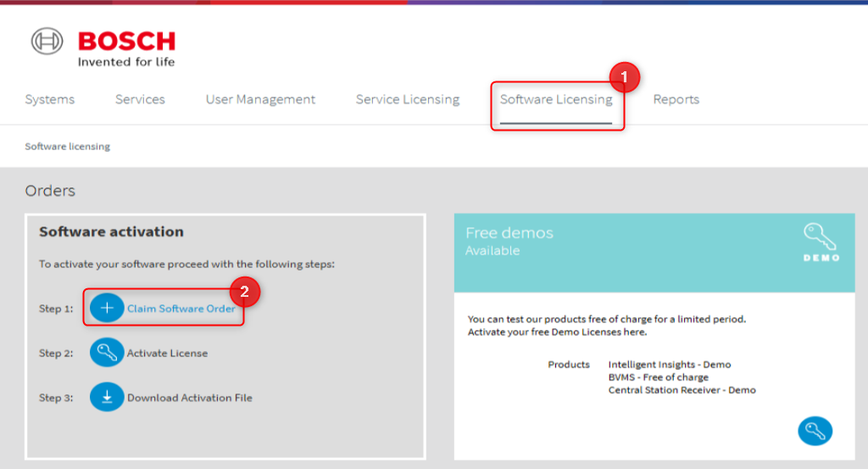868x469 pixels.
Task: Switch to the Services tab
Action: tap(140, 99)
